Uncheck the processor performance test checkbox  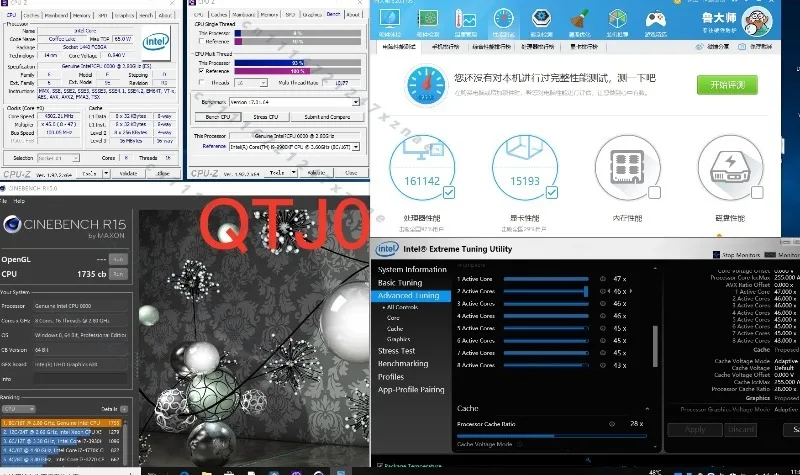[449, 192]
